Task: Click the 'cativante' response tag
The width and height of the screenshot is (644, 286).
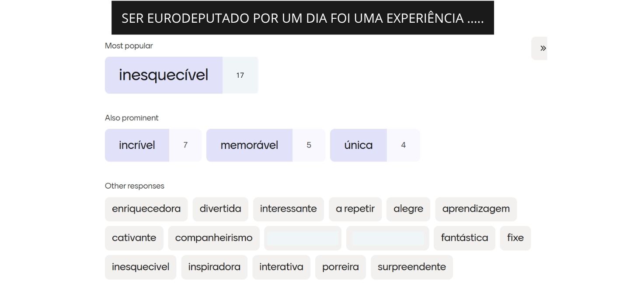Action: [x=134, y=238]
